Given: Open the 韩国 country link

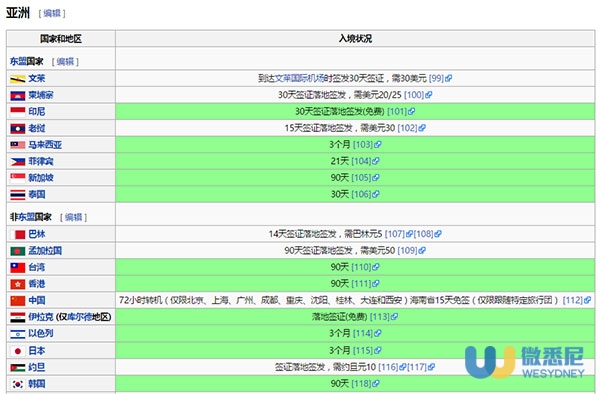Looking at the screenshot, I should (37, 384).
